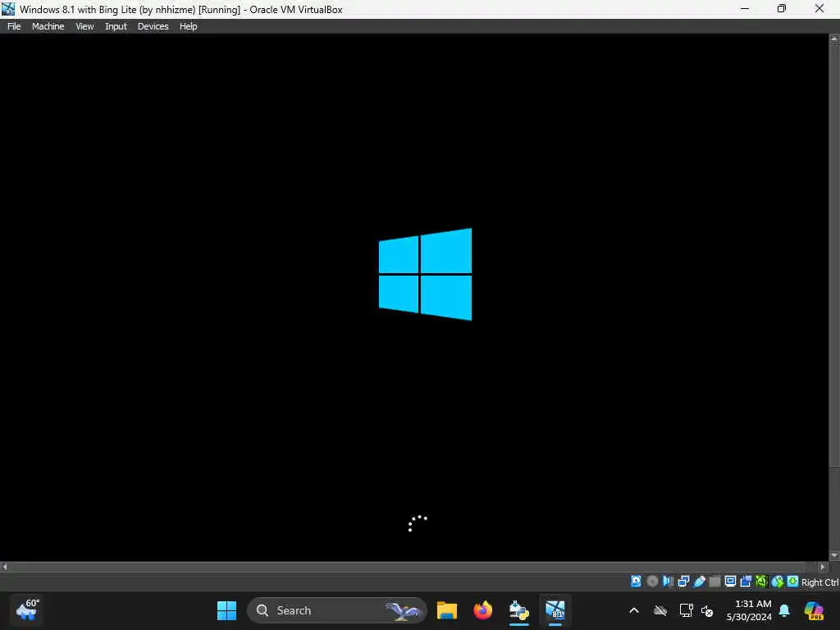This screenshot has height=630, width=840.
Task: Open the Machine menu
Action: point(48,26)
